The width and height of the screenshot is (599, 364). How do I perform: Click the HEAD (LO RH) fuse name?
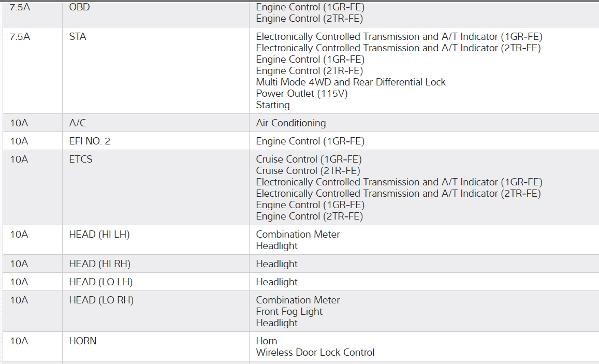point(101,300)
